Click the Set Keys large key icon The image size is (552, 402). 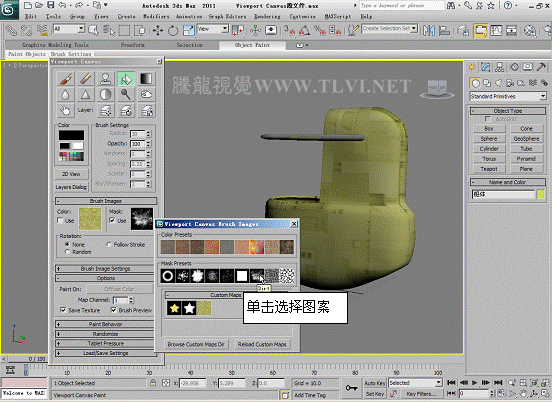(x=351, y=388)
